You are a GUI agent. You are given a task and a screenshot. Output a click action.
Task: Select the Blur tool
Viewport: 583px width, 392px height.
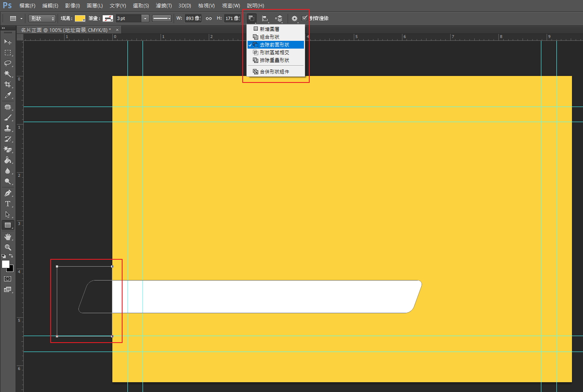(x=8, y=171)
